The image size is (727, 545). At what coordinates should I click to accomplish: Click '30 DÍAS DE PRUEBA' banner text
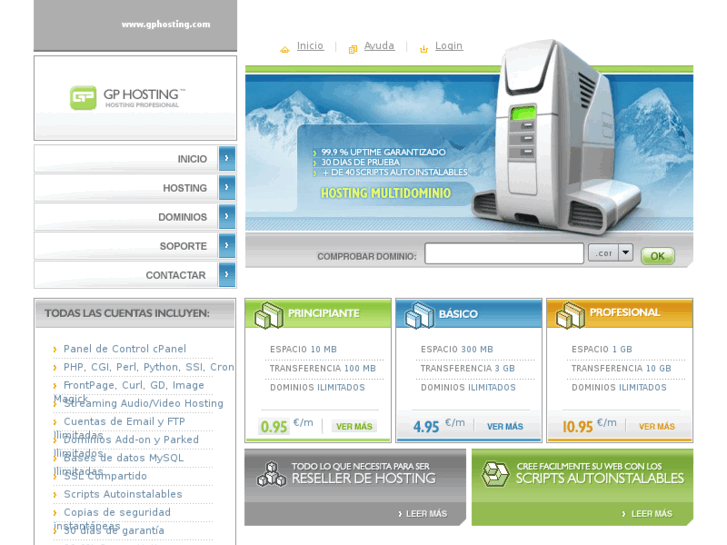point(360,162)
